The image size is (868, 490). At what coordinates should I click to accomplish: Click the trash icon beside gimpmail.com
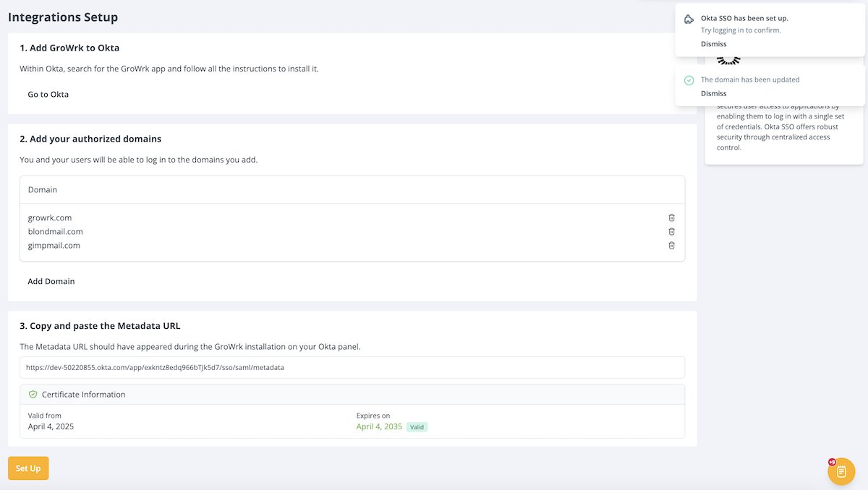click(671, 246)
